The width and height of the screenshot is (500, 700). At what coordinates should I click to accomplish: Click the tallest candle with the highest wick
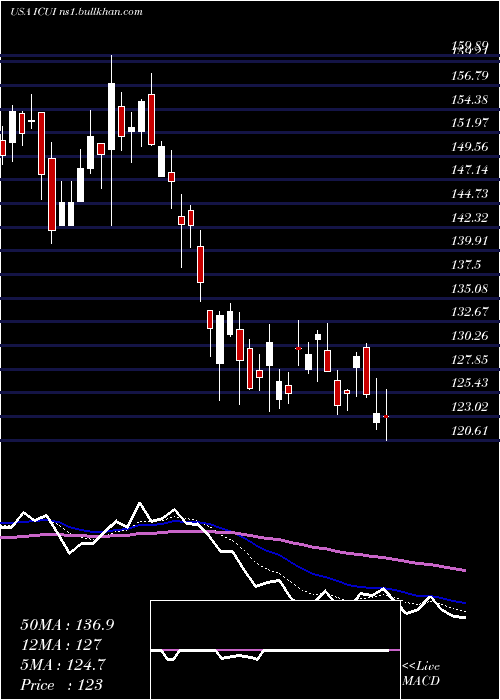(112, 141)
